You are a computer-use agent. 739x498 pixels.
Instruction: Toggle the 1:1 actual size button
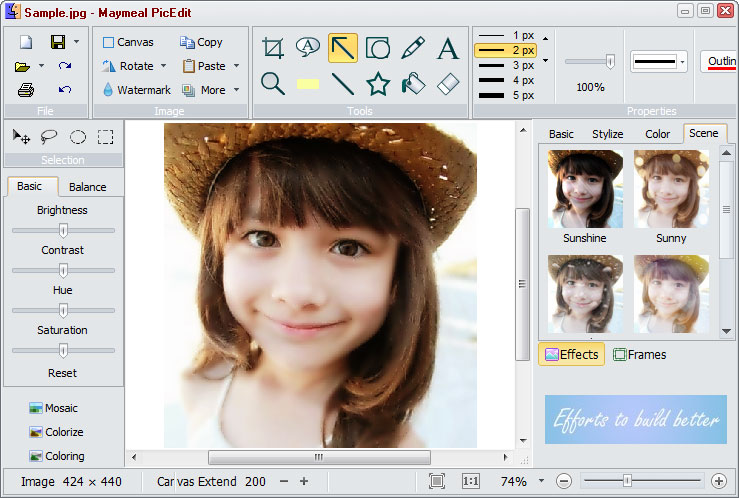471,481
